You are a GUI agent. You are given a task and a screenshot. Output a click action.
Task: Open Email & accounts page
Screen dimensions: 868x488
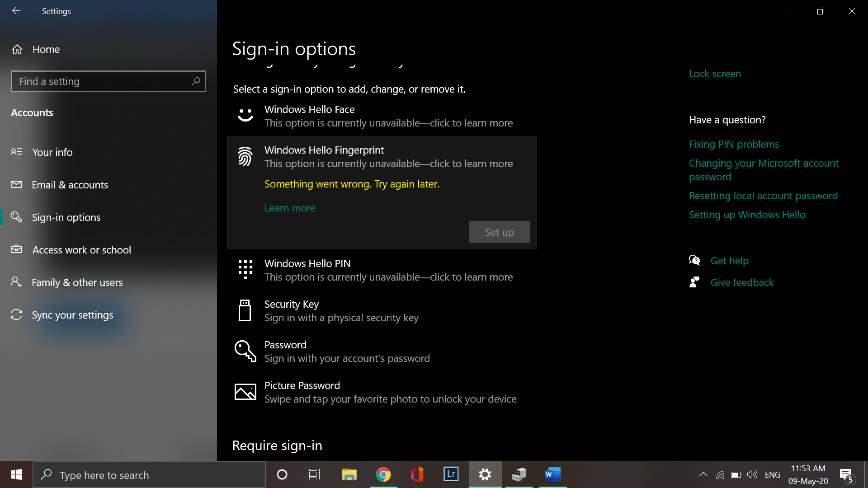tap(108, 185)
